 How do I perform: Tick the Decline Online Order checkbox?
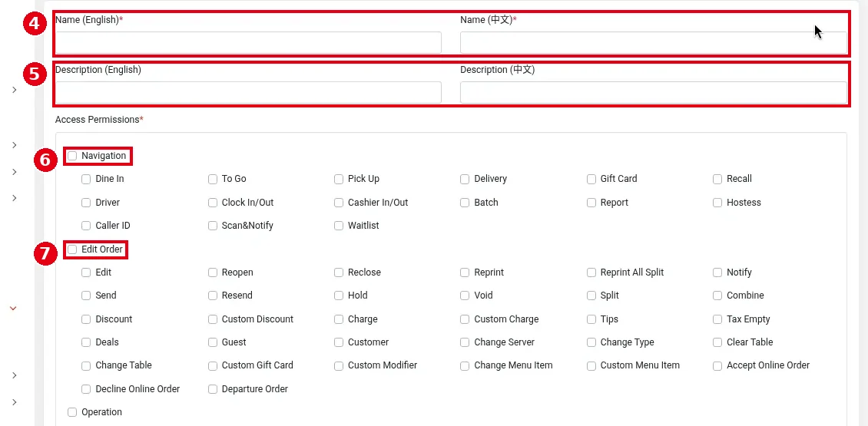(86, 389)
